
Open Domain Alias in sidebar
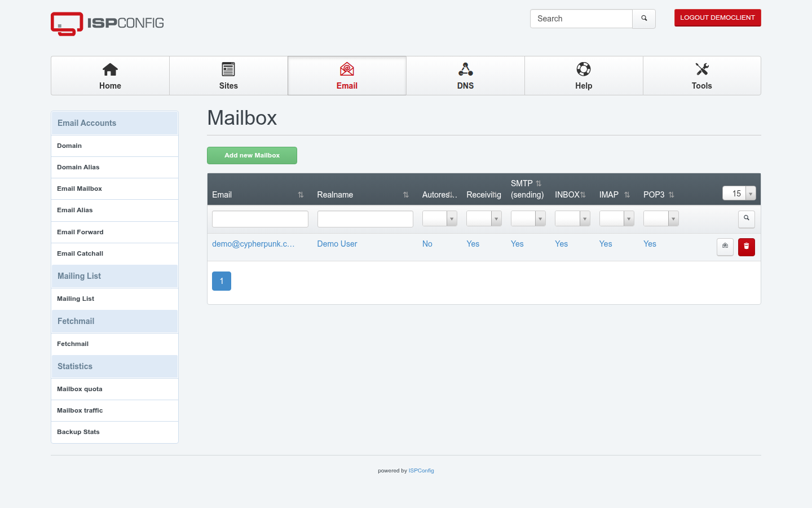click(115, 167)
